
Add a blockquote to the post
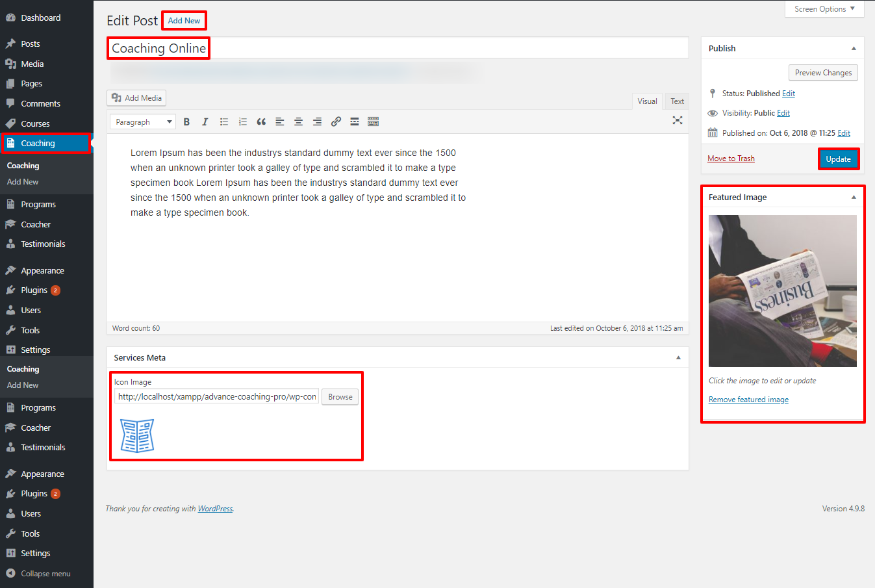click(261, 121)
